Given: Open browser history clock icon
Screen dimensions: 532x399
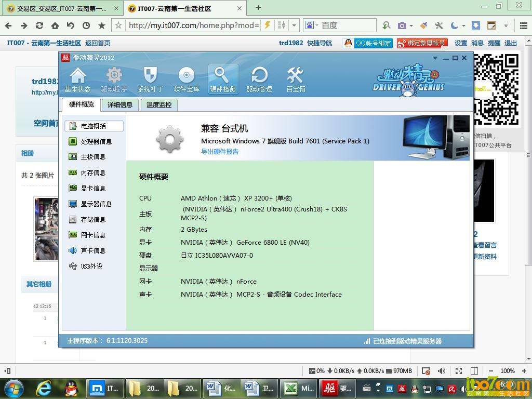Looking at the screenshot, I should click(x=86, y=25).
